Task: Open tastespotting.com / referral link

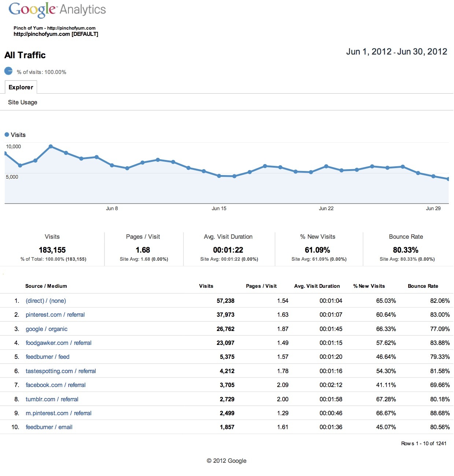Action: click(61, 371)
